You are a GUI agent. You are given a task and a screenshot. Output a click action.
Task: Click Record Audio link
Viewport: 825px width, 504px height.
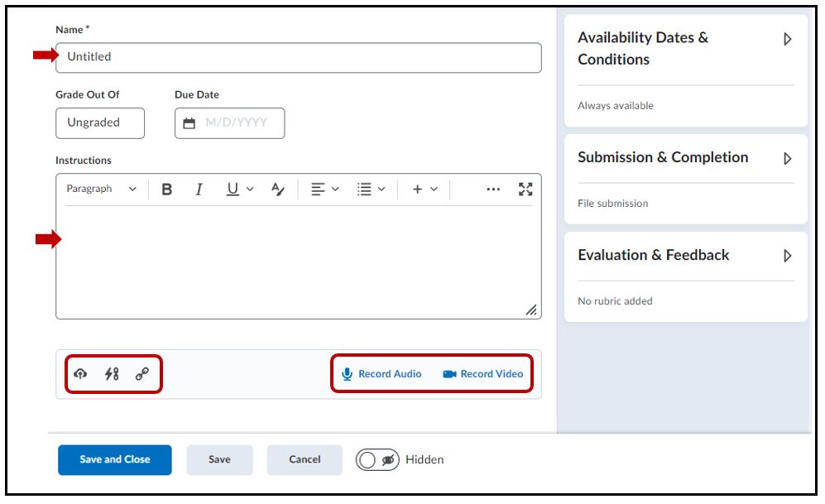[381, 374]
